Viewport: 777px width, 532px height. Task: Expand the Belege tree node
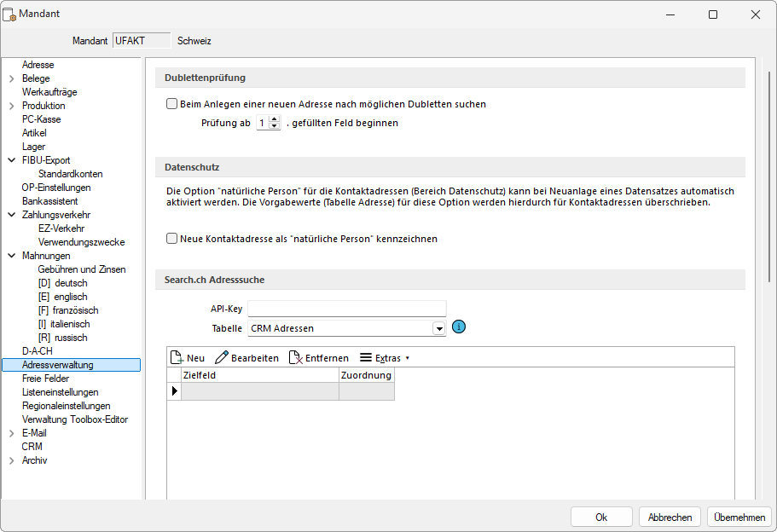(11, 78)
